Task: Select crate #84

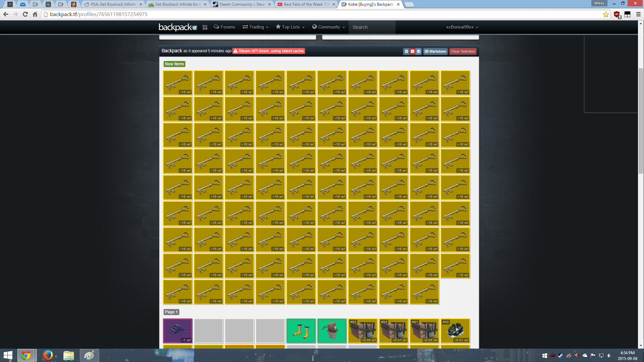Action: coord(394,331)
